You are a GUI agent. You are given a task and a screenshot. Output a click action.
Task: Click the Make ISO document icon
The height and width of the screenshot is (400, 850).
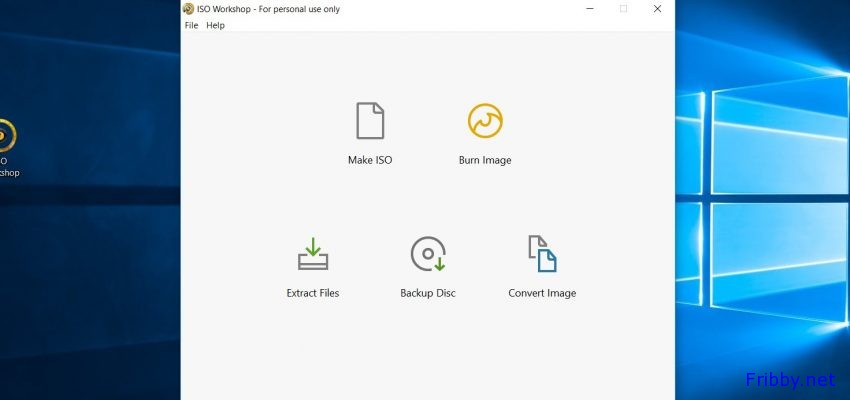click(370, 121)
